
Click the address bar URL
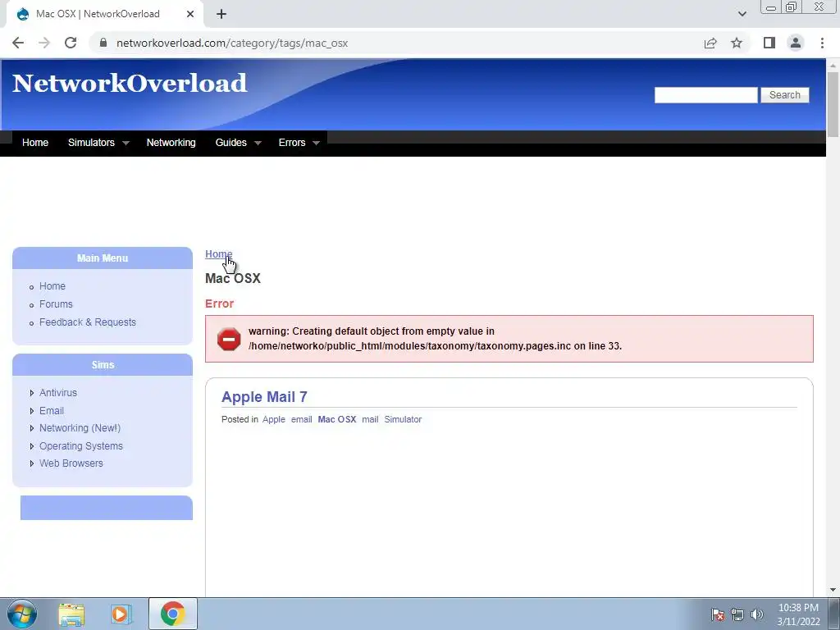point(232,43)
